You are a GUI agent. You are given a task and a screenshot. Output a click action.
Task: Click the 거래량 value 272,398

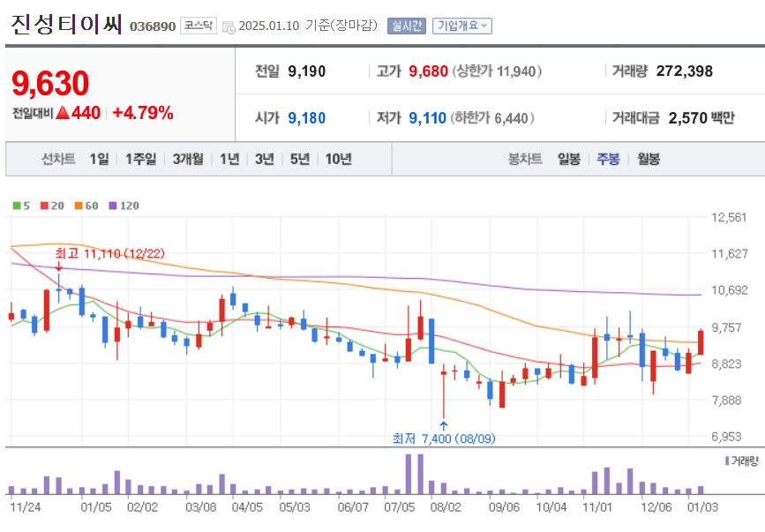[684, 71]
